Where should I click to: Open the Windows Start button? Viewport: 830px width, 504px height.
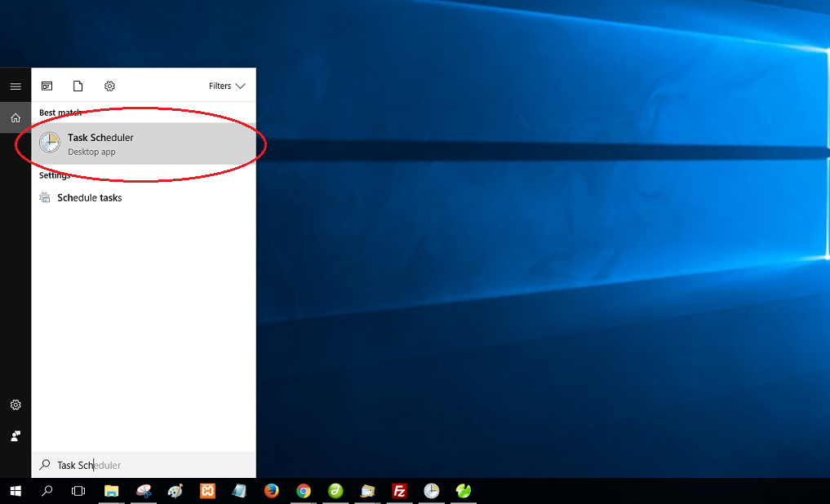click(16, 491)
